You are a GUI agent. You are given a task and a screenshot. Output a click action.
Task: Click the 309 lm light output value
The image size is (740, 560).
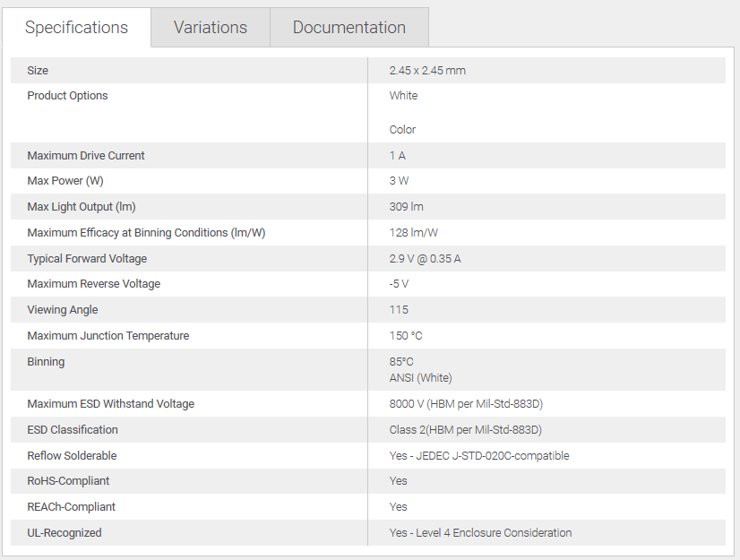(x=407, y=207)
